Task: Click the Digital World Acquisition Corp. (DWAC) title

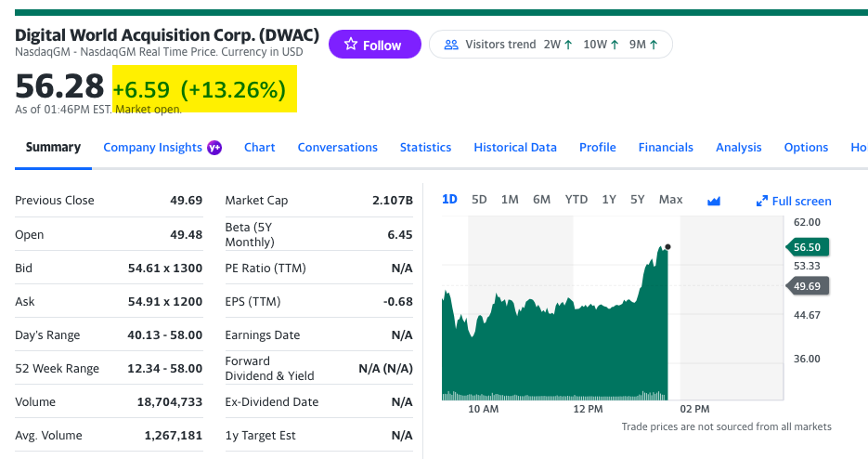Action: 166,35
